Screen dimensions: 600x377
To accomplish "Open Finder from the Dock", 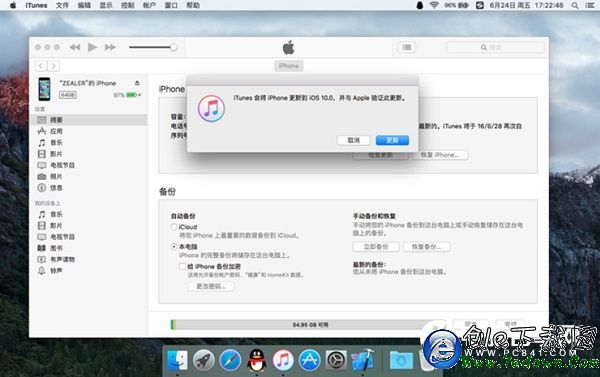I will pos(177,361).
